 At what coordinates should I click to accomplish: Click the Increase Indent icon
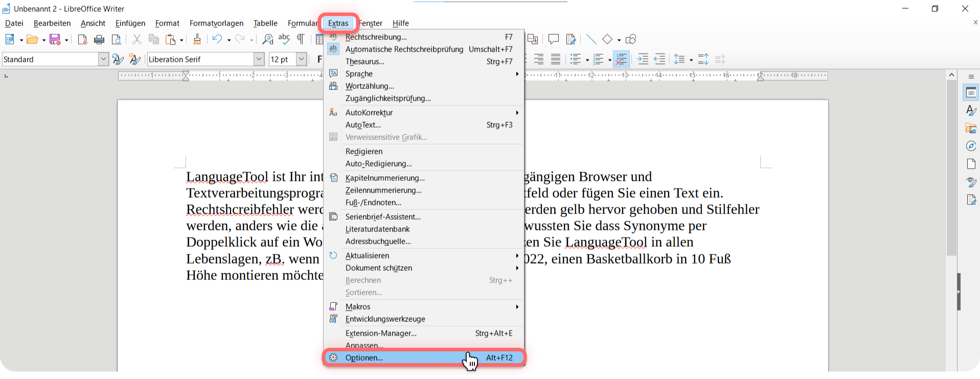pyautogui.click(x=643, y=59)
